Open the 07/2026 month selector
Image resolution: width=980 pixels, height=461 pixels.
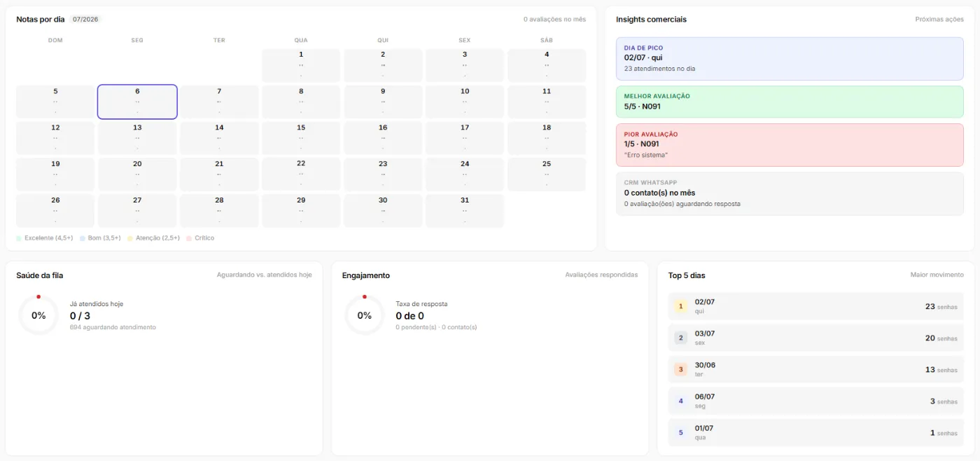pyautogui.click(x=85, y=20)
